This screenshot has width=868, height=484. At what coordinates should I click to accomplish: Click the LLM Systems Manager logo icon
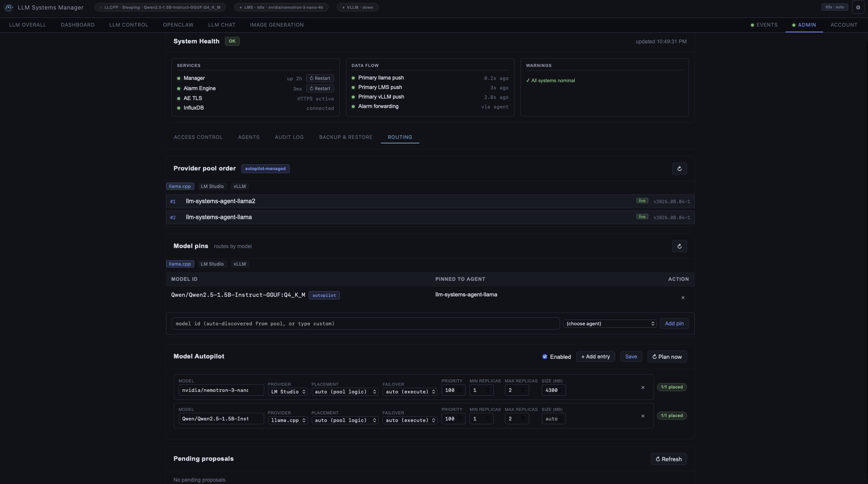8,7
